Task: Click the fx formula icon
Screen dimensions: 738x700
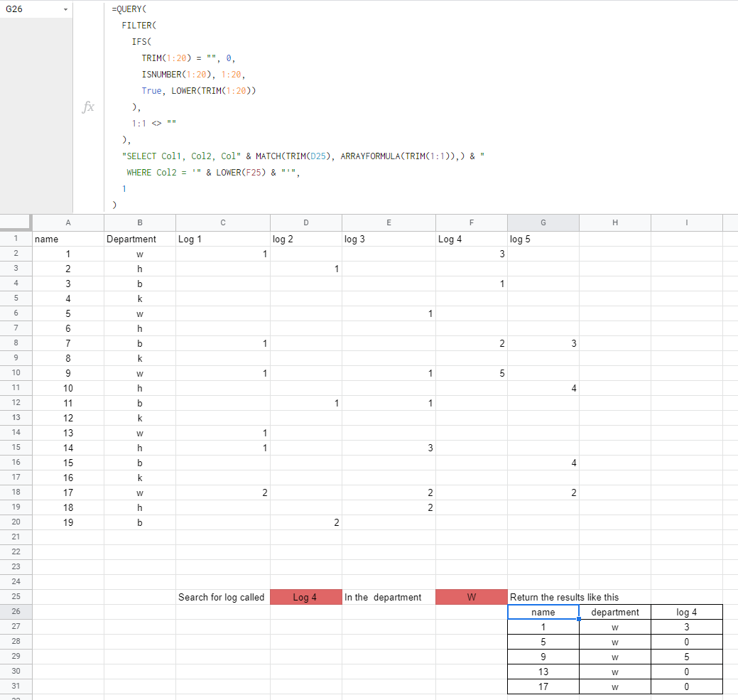Action: tap(88, 107)
